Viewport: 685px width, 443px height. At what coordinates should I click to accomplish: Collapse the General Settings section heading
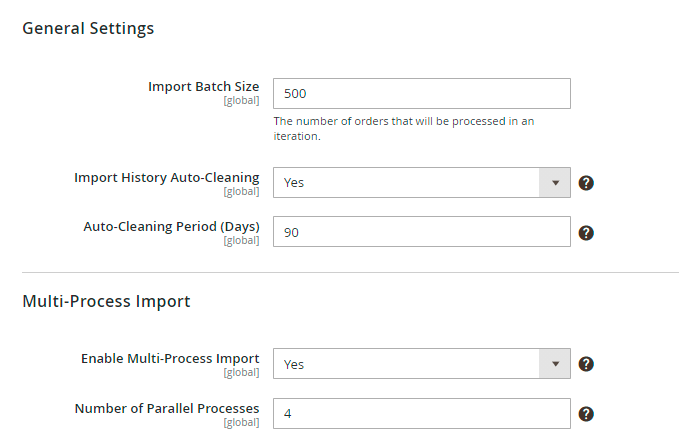pyautogui.click(x=88, y=28)
